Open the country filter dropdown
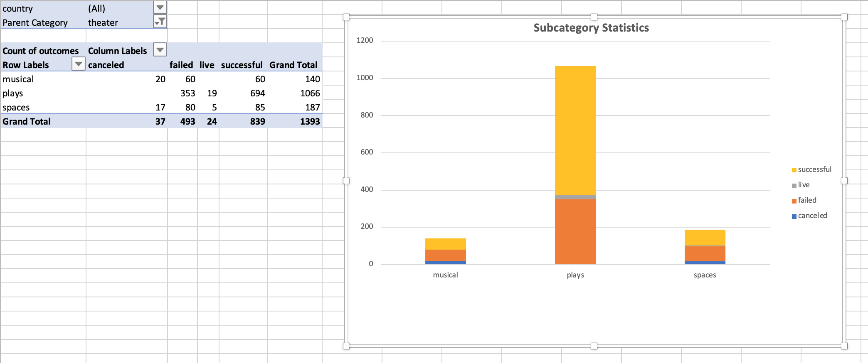Image resolution: width=868 pixels, height=363 pixels. [160, 7]
